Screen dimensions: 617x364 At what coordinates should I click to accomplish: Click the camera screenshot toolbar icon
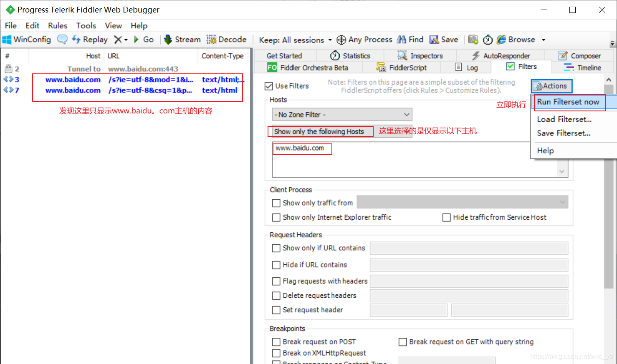tap(473, 40)
